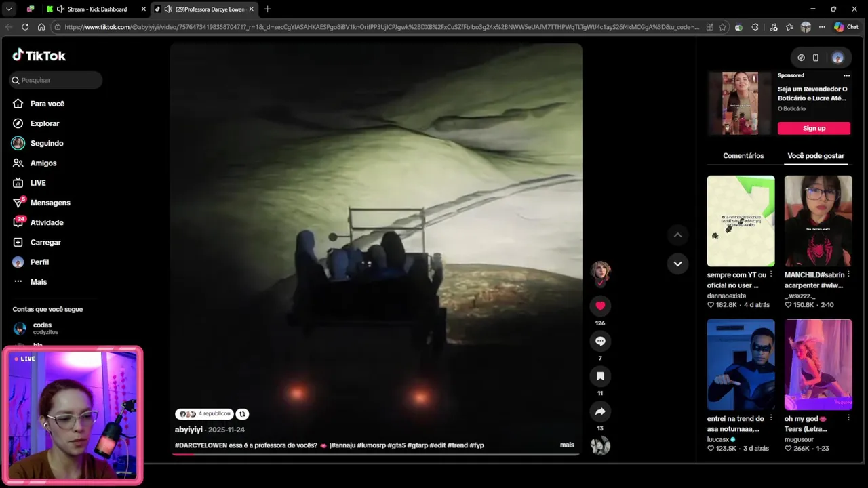
Task: Open sempre com YT video thumbnail
Action: (x=741, y=221)
